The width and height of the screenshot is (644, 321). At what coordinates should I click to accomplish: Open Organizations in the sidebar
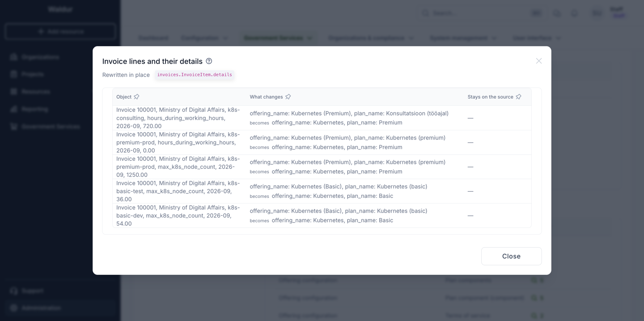pos(40,57)
